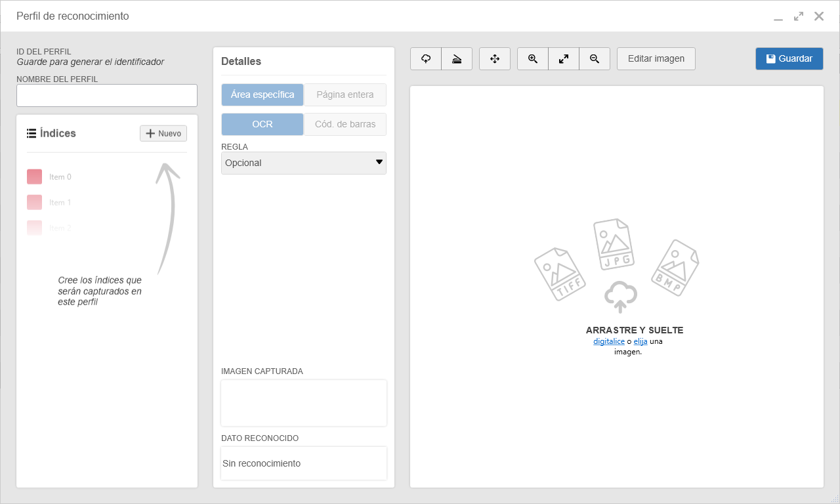
Task: Open Editar imagen
Action: point(656,58)
